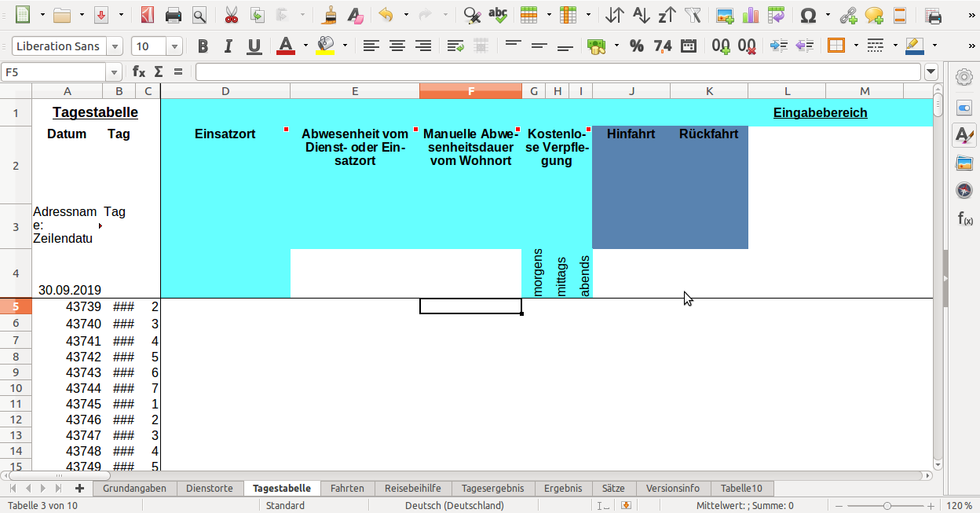Sort descending with Z-A icon

pos(667,15)
